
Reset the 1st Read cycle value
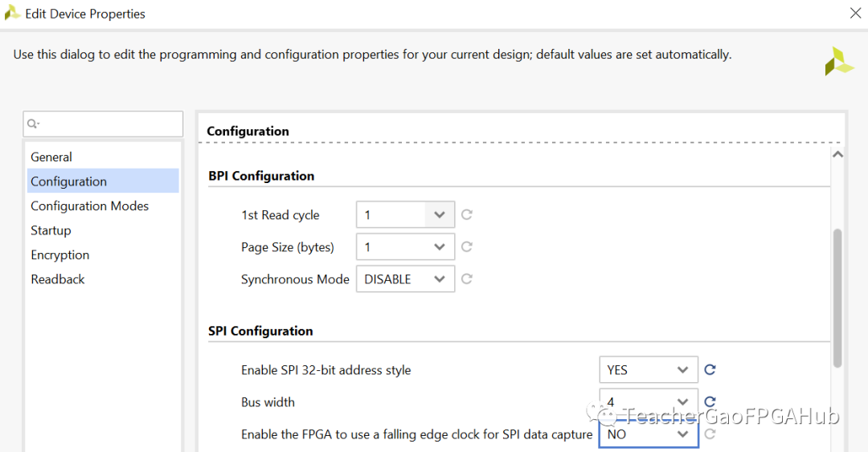click(x=466, y=215)
